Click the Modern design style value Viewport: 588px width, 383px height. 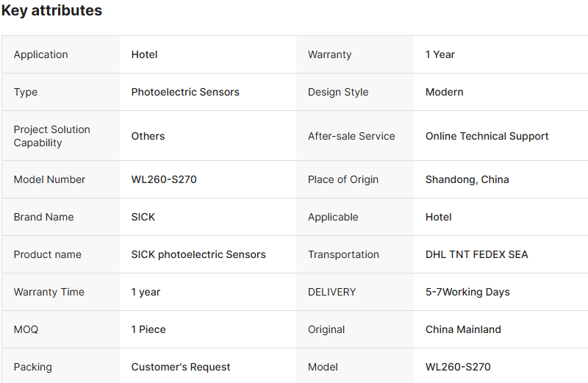click(x=444, y=92)
